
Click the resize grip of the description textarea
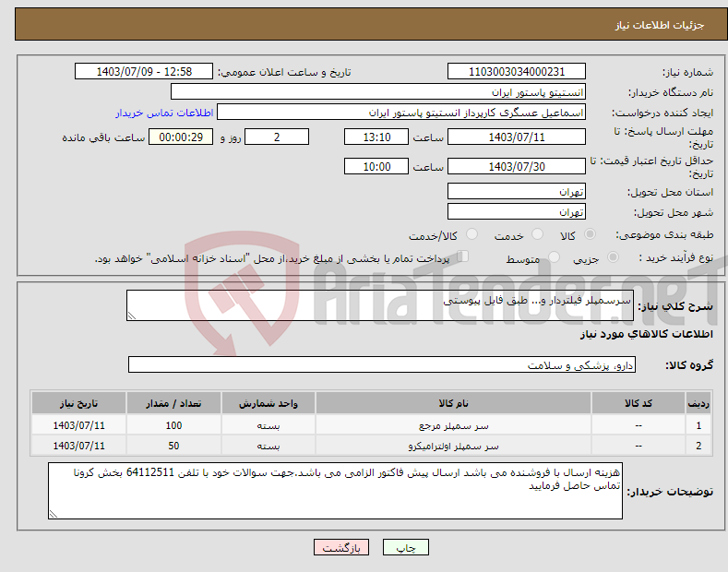[x=131, y=316]
